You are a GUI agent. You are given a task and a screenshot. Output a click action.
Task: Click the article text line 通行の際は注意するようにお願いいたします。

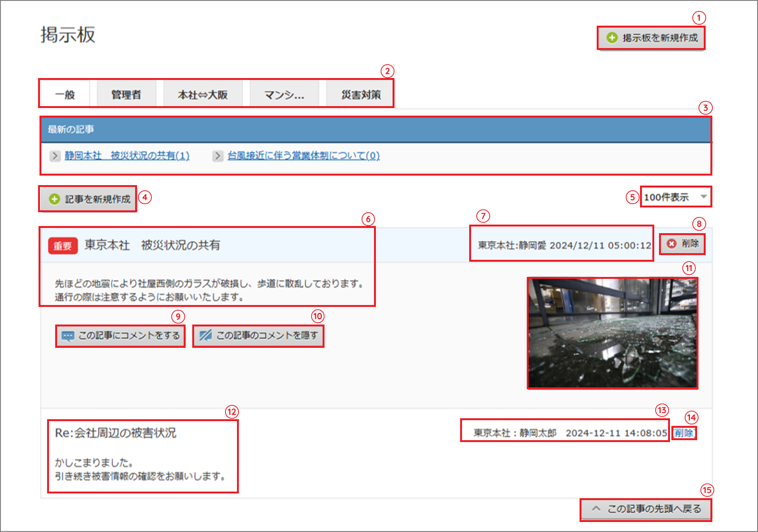pyautogui.click(x=149, y=297)
